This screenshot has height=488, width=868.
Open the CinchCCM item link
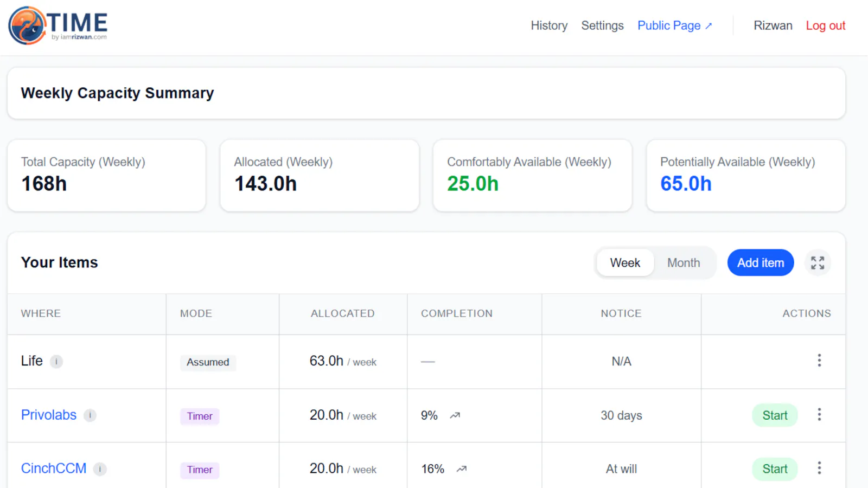point(54,468)
